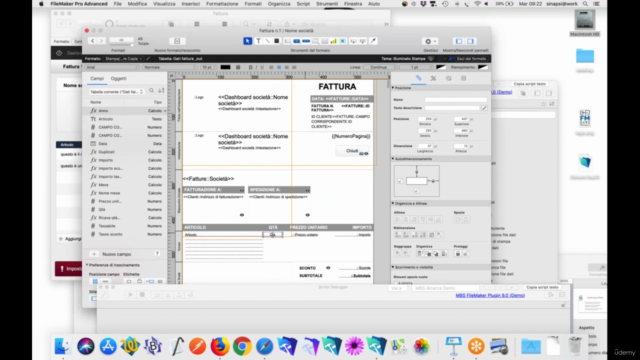This screenshot has width=640, height=360.
Task: Toggle right panel visibility button
Action: click(x=470, y=41)
